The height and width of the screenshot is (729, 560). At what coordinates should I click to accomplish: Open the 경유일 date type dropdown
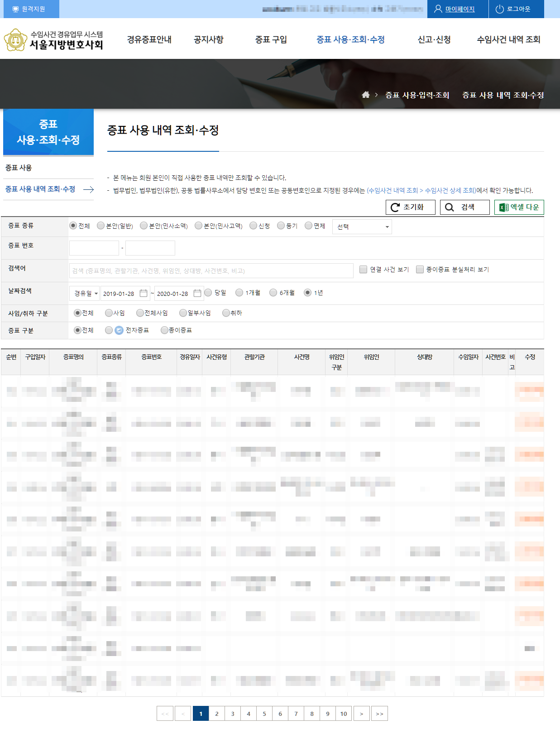click(86, 293)
